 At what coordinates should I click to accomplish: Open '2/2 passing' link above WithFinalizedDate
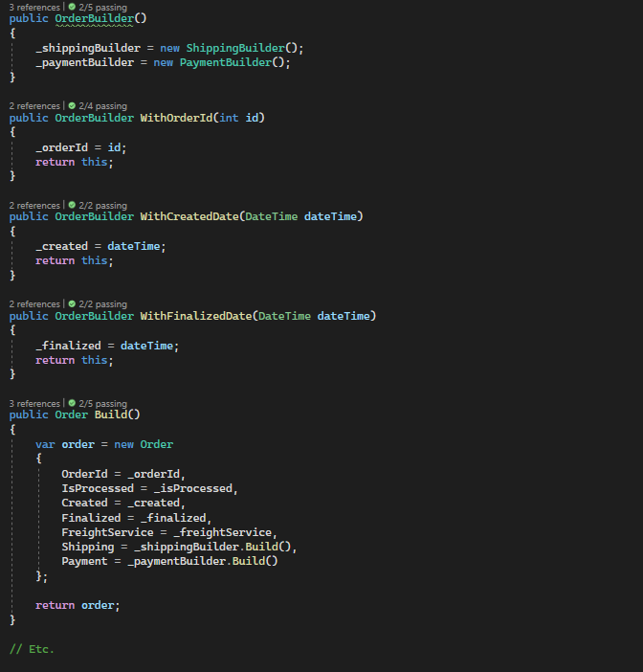(102, 303)
